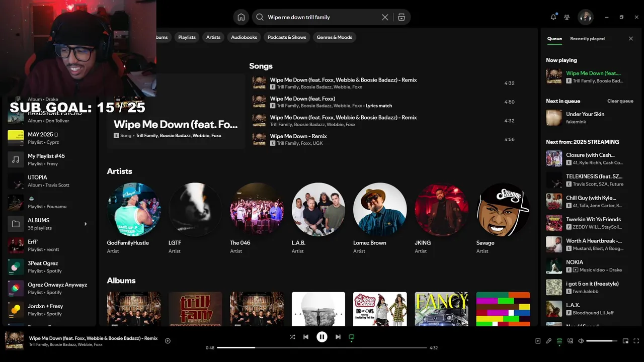Open Ogrez Onwayz Anywayz playlist

point(49,288)
